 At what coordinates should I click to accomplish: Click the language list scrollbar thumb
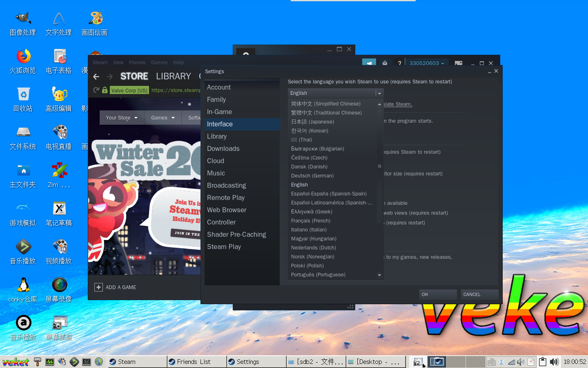(379, 166)
